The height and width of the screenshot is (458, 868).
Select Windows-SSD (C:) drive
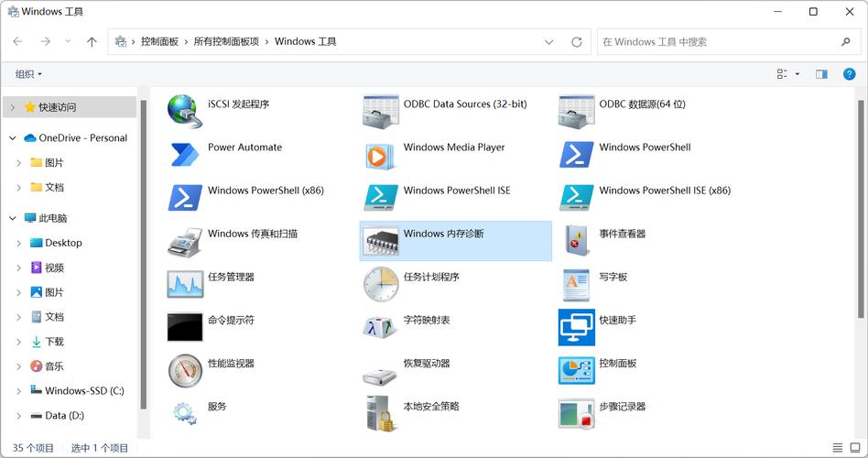84,390
